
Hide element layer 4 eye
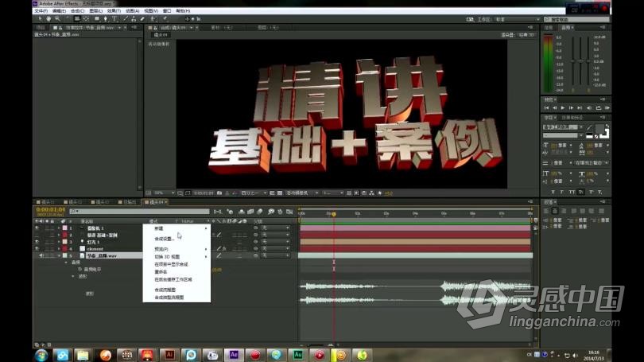(37, 248)
